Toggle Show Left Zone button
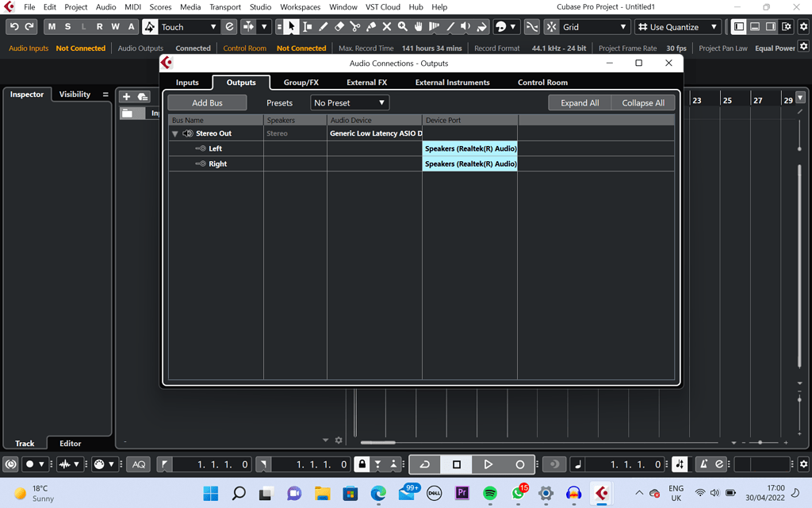The width and height of the screenshot is (812, 508). coord(739,27)
